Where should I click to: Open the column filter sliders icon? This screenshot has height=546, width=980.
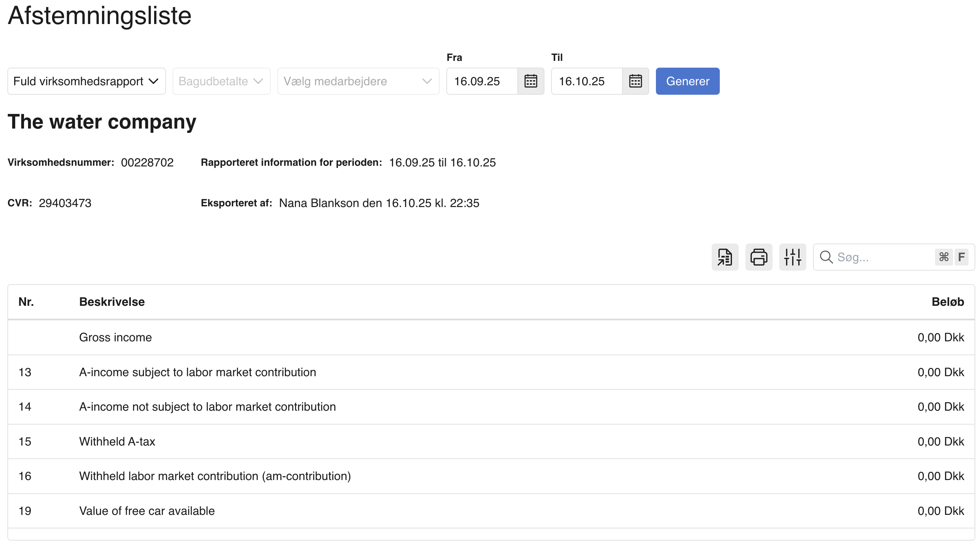pos(792,257)
